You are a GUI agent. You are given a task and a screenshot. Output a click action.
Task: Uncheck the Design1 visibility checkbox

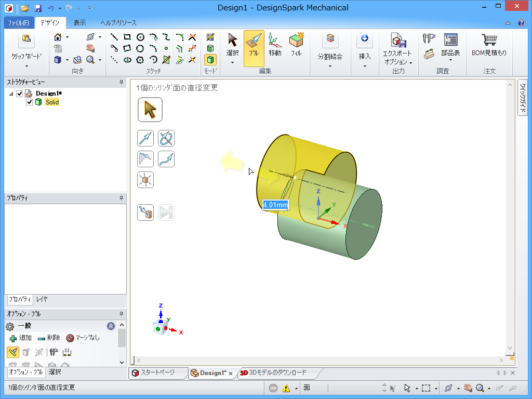pyautogui.click(x=19, y=94)
